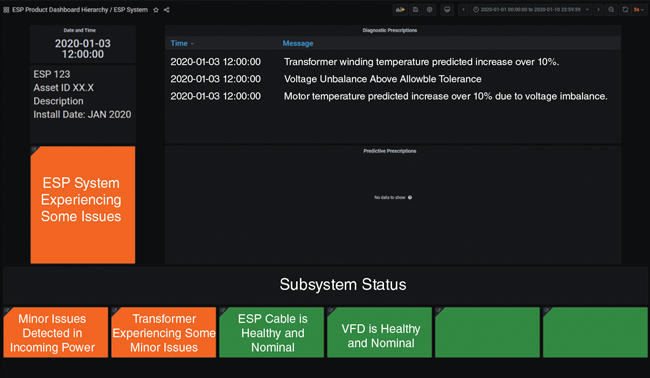Viewport: 650px width, 378px height.
Task: Open the Predictive Prescriptions panel title
Action: click(390, 151)
